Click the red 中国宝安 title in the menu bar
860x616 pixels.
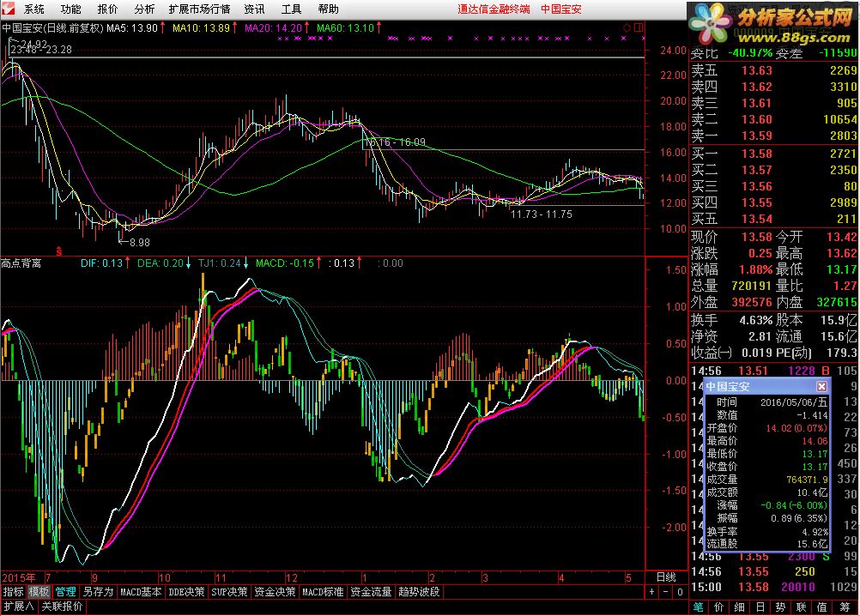tap(561, 9)
